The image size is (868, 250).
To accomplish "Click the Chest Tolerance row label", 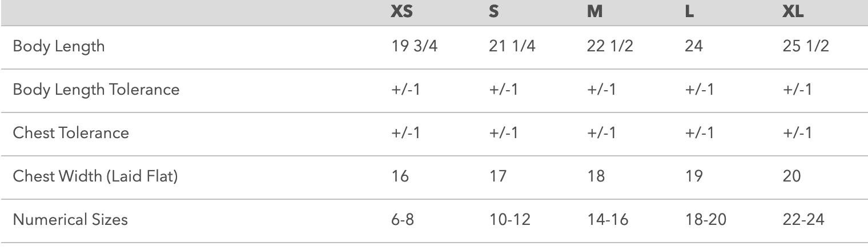I will pyautogui.click(x=71, y=133).
